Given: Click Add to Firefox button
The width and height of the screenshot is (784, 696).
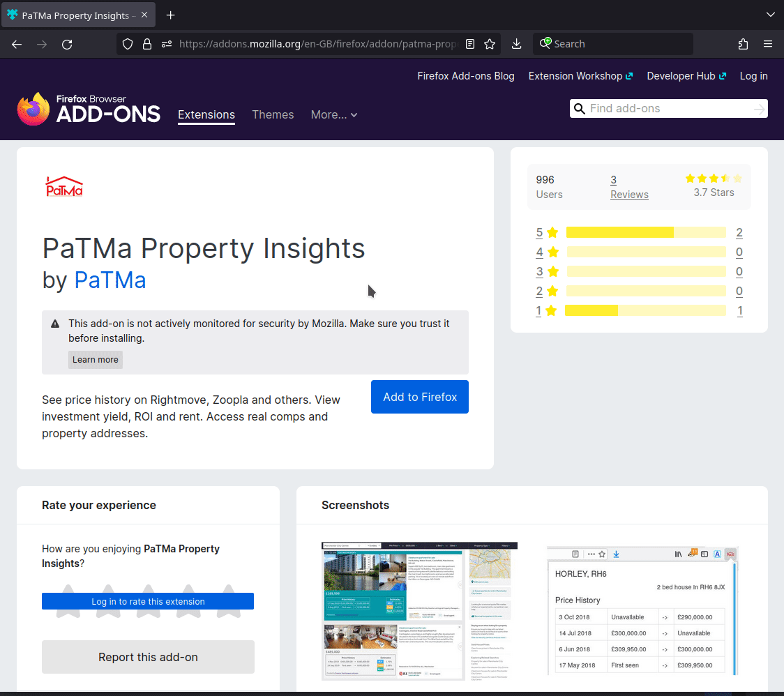Looking at the screenshot, I should pyautogui.click(x=420, y=397).
